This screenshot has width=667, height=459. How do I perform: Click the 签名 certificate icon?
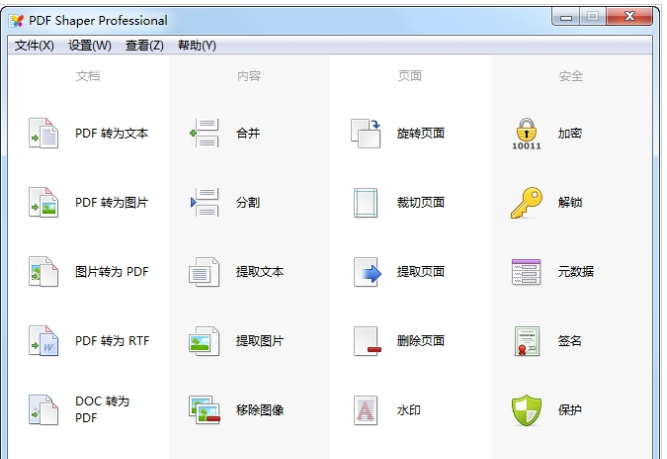527,341
